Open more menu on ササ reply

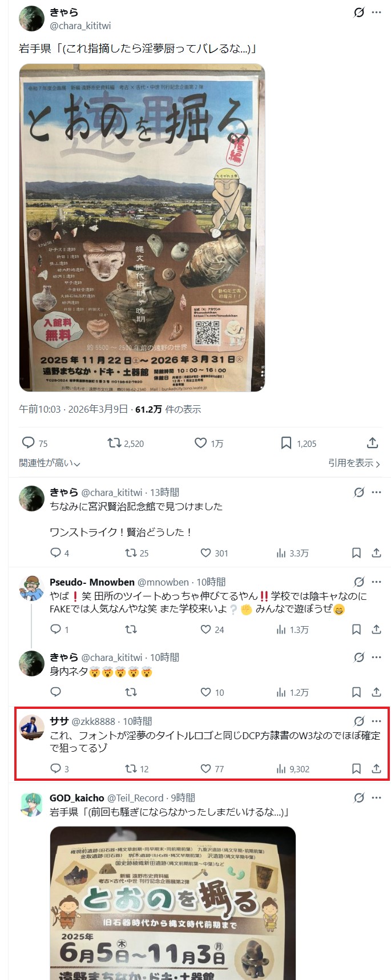(x=376, y=721)
